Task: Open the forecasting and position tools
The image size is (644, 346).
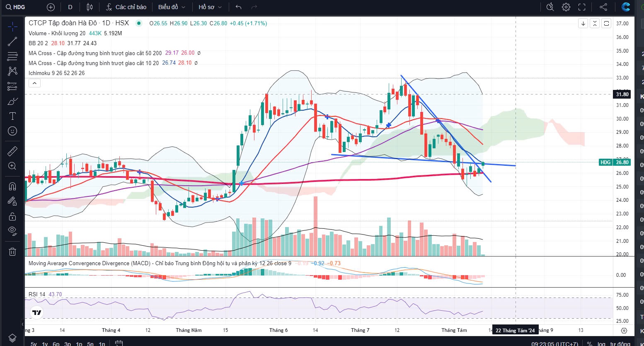Action: 12,86
